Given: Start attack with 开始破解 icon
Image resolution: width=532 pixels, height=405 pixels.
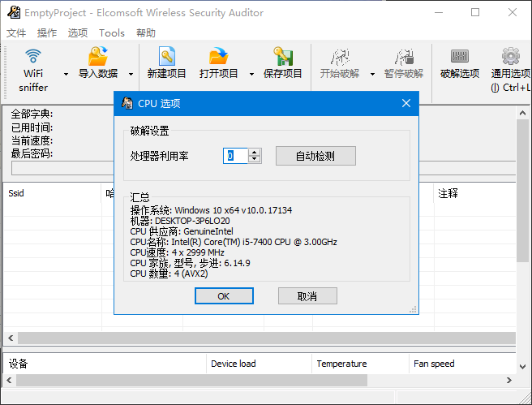Looking at the screenshot, I should [340, 56].
